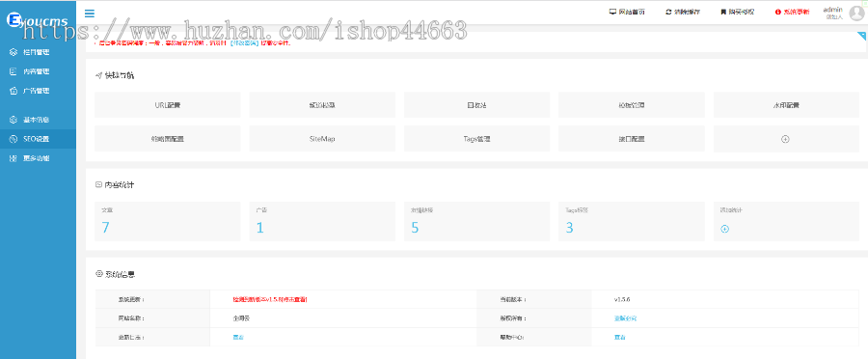Open the 回收站 quick navigation button
Viewport: 868px width, 359px height.
point(476,104)
